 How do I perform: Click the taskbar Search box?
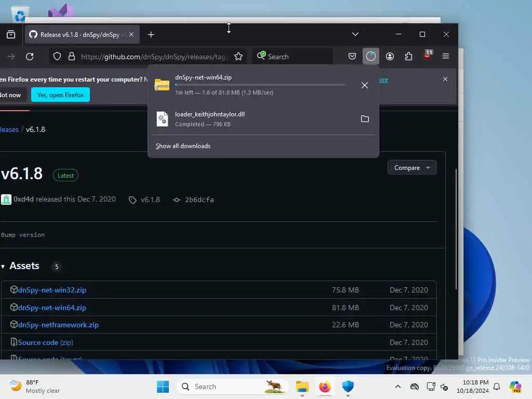point(233,387)
